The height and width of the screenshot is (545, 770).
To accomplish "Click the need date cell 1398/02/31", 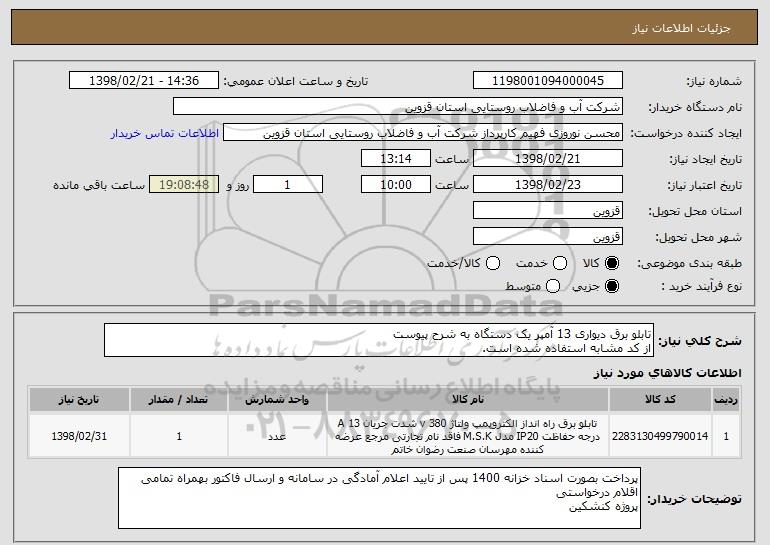I will click(x=79, y=436).
